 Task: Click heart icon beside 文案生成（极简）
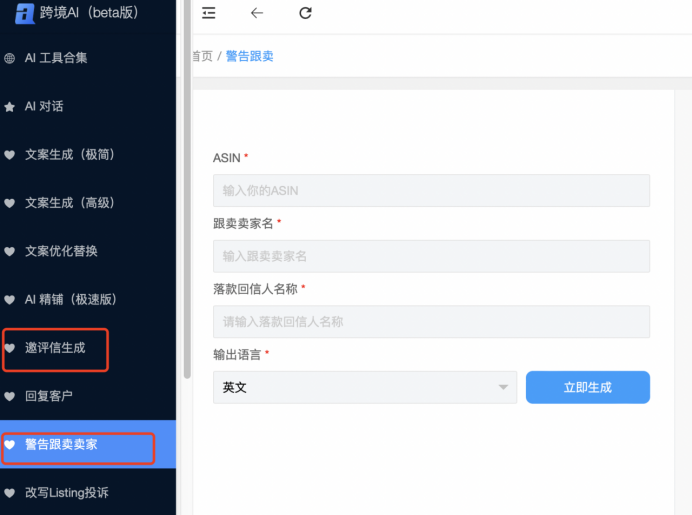point(10,155)
